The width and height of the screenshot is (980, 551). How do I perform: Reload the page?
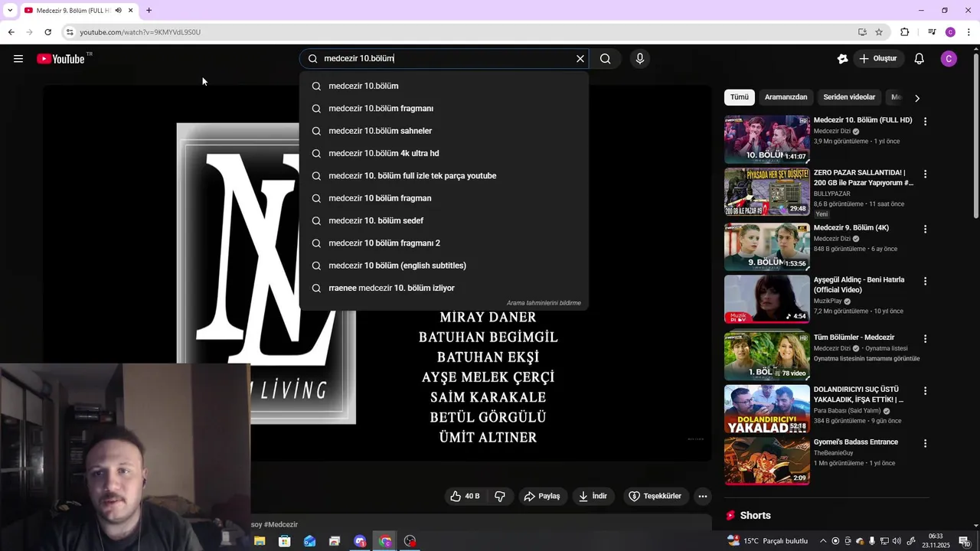pos(47,32)
